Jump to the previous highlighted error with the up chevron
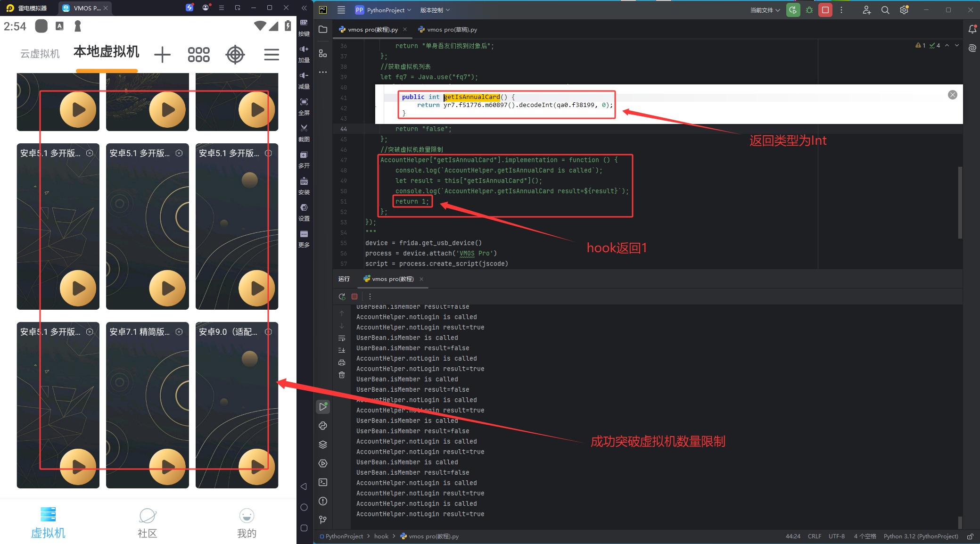The width and height of the screenshot is (980, 544). pos(947,45)
